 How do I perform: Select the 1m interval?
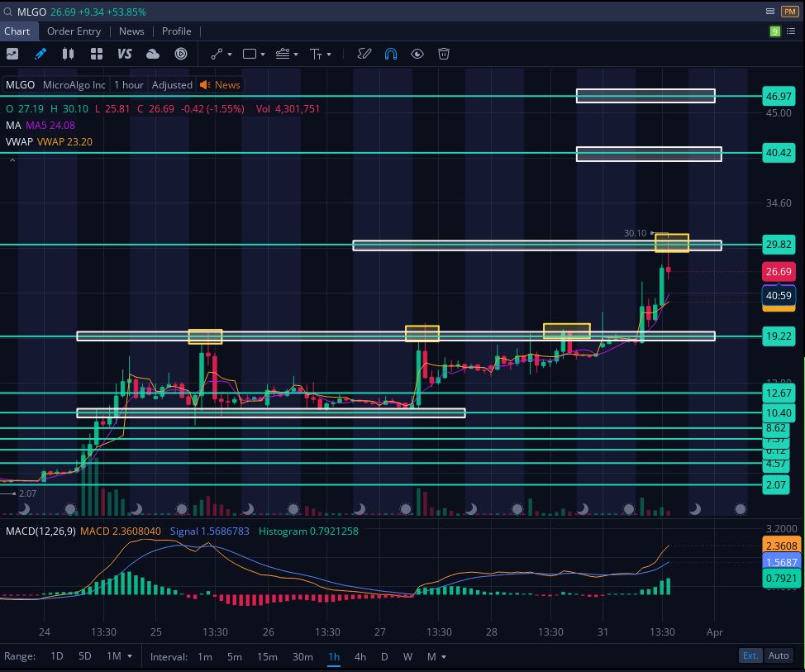click(205, 656)
